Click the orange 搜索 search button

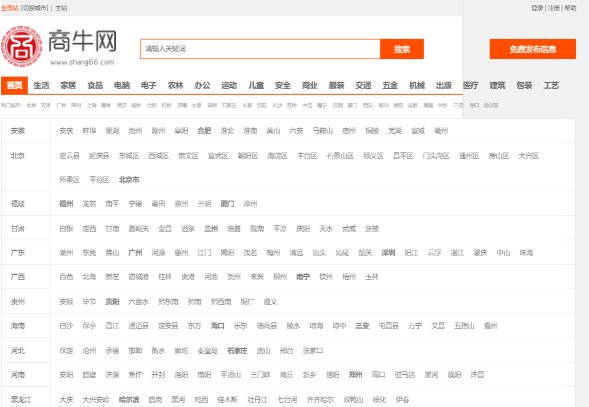[402, 49]
